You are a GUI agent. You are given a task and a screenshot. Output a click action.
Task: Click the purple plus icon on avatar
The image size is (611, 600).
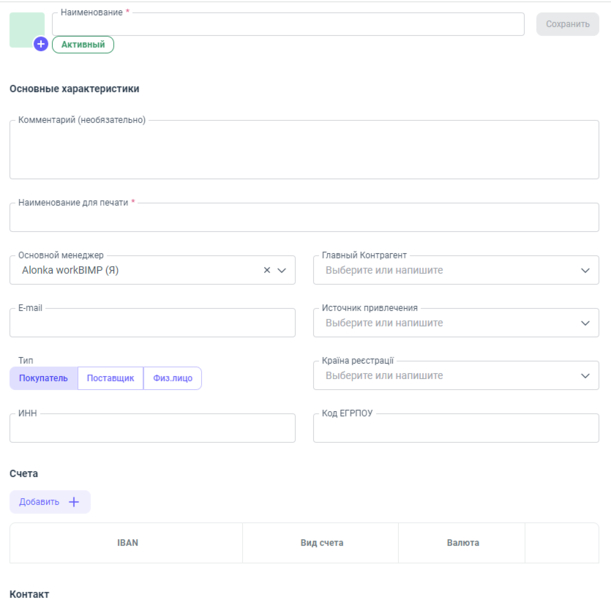tap(41, 44)
